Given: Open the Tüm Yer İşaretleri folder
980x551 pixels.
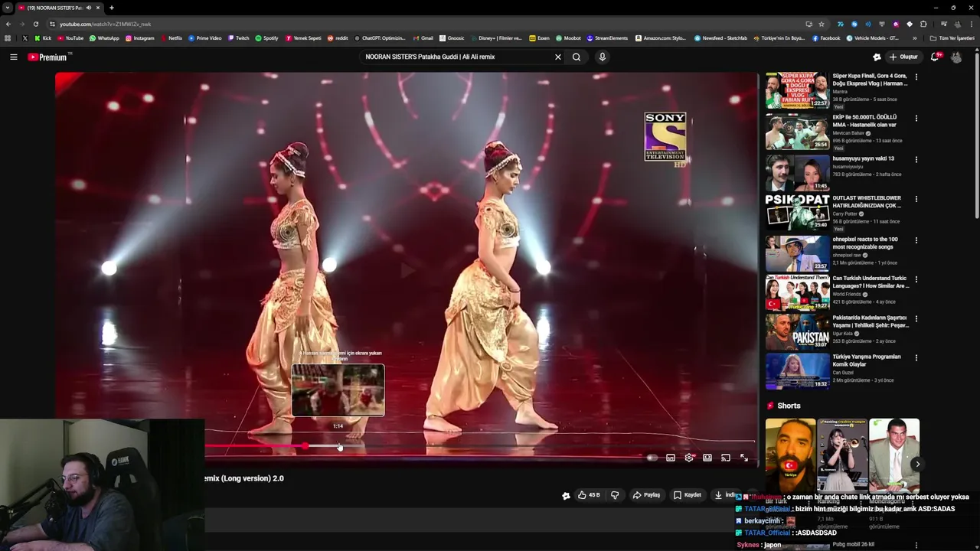Looking at the screenshot, I should click(x=952, y=37).
